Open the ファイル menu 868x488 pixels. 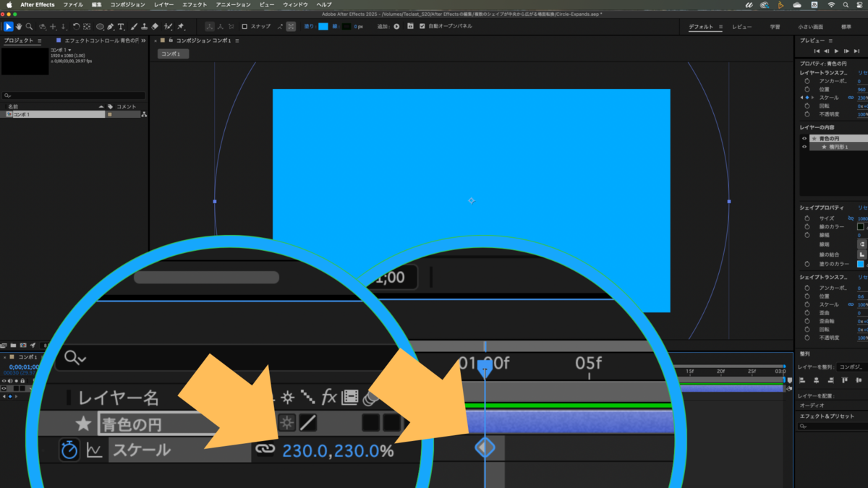(73, 4)
